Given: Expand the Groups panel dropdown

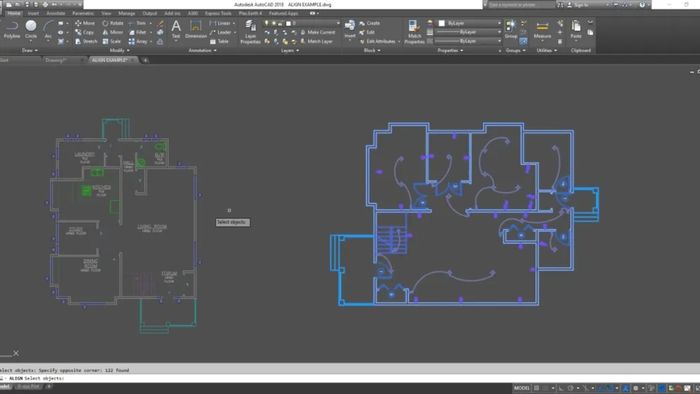Looking at the screenshot, I should pyautogui.click(x=515, y=50).
